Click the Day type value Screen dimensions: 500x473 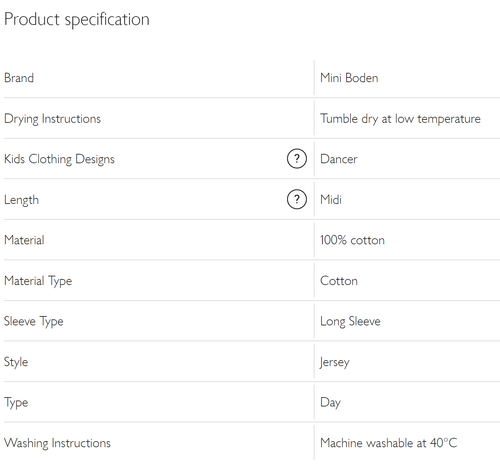point(330,403)
